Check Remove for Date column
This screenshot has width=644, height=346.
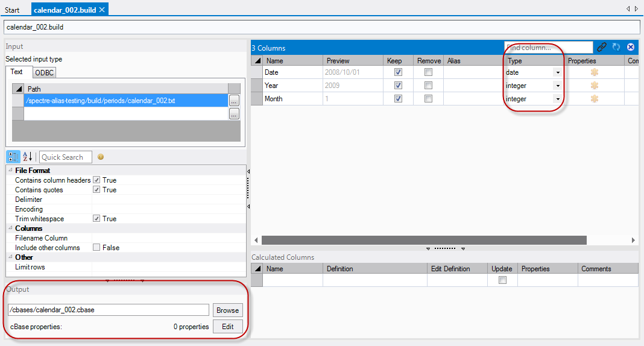[x=428, y=72]
